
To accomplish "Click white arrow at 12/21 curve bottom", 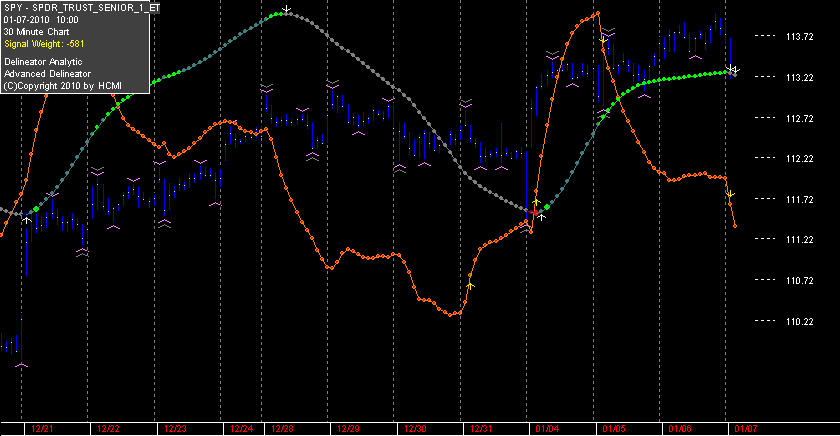I will point(26,220).
